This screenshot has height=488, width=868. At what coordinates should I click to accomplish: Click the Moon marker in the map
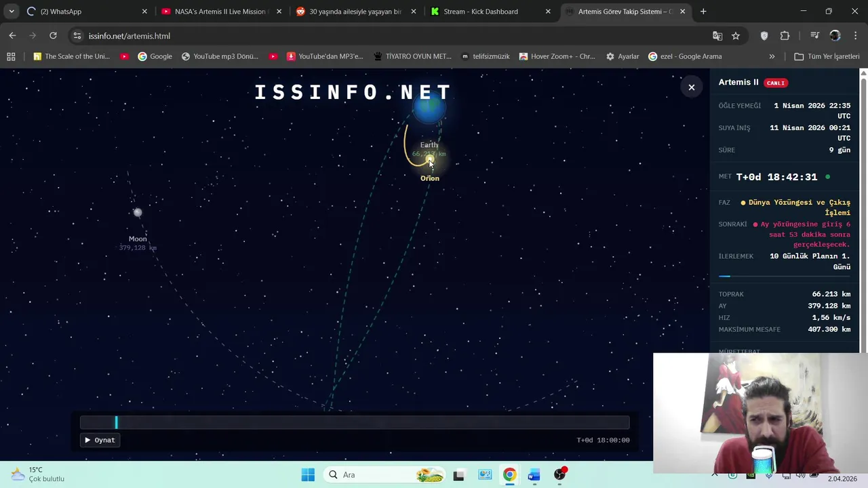[138, 213]
